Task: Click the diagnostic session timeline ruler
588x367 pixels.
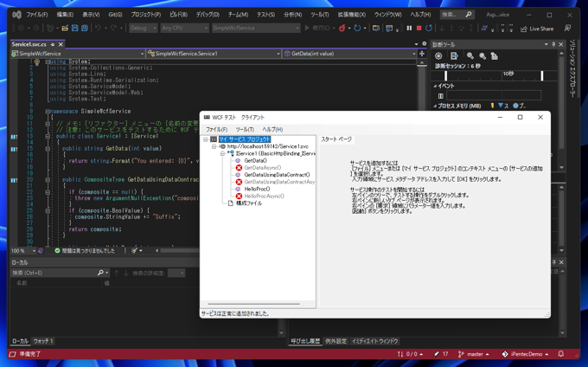Action: click(x=494, y=75)
